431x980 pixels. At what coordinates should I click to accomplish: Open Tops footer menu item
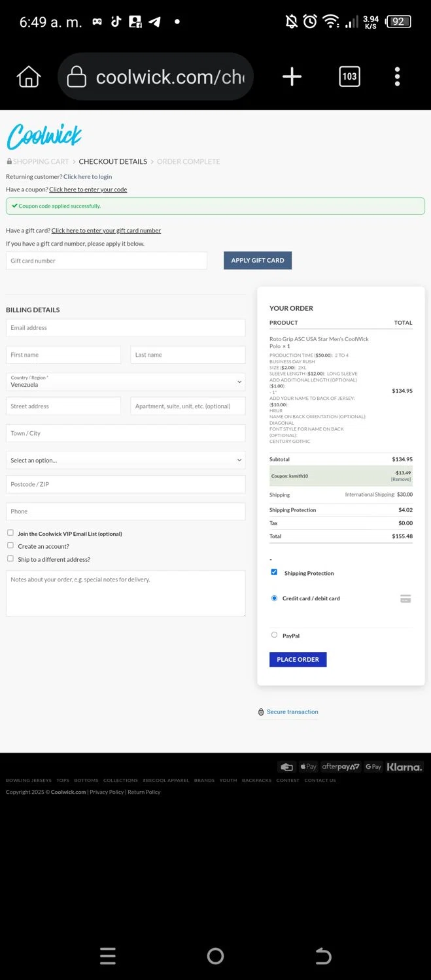[63, 780]
